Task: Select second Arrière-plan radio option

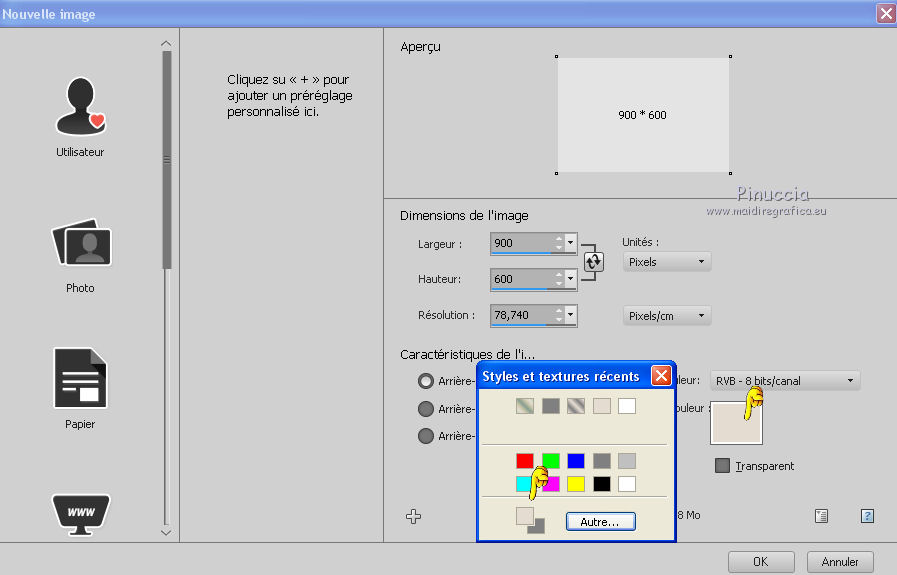Action: (426, 409)
